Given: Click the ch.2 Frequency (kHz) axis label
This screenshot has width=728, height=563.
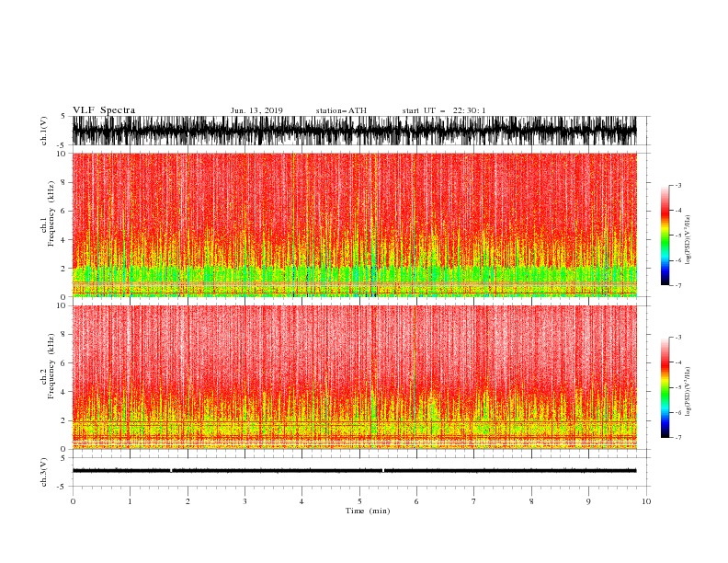Looking at the screenshot, I should click(48, 366).
